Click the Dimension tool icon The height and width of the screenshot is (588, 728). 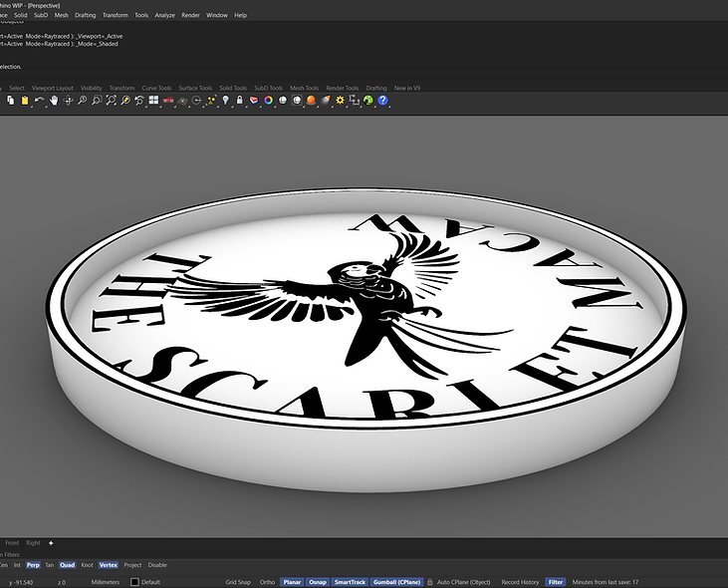pos(355,100)
